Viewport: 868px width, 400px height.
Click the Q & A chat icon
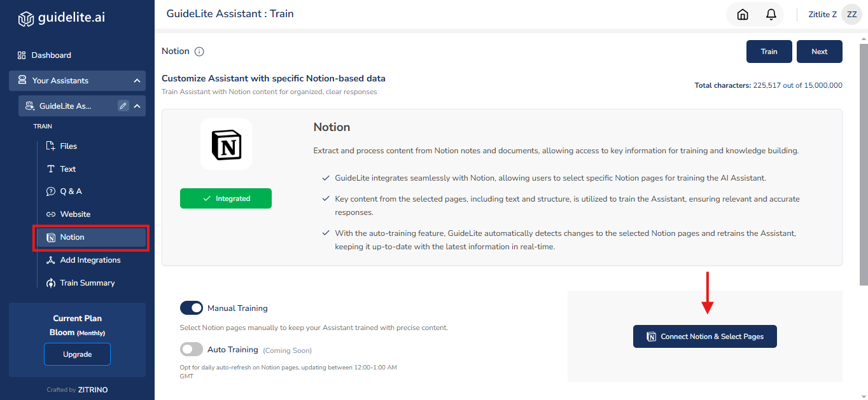pyautogui.click(x=51, y=191)
